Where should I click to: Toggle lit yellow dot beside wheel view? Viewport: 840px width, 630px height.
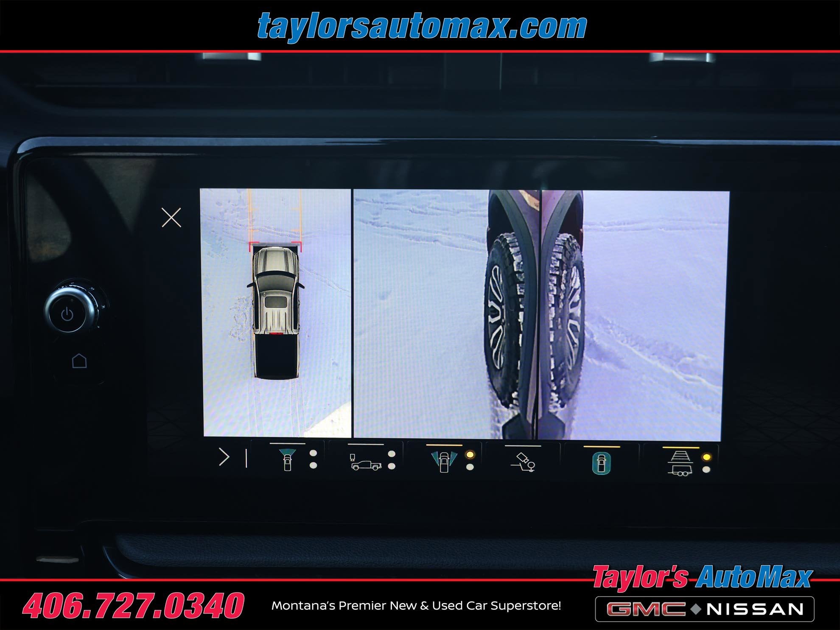coord(470,455)
